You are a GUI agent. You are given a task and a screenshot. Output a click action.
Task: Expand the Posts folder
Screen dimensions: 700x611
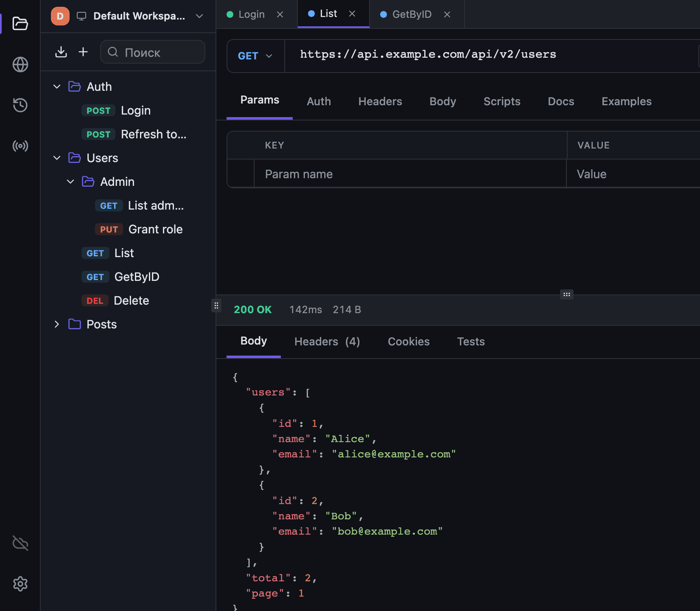tap(57, 324)
